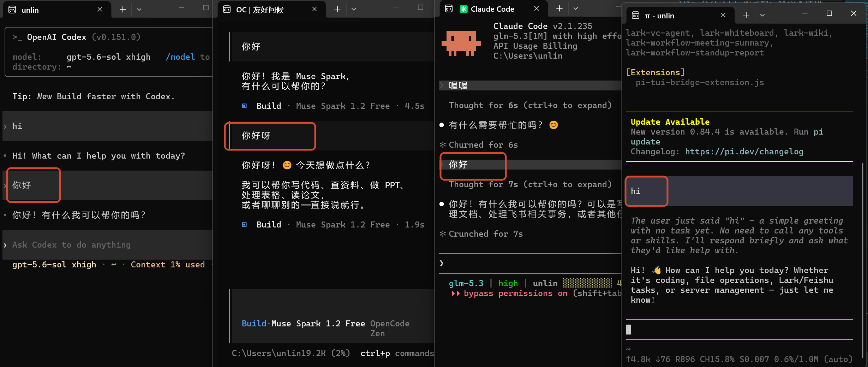This screenshot has height=367, width=868.
Task: Click "Context 1% used" in the Codex status line
Action: pos(168,265)
